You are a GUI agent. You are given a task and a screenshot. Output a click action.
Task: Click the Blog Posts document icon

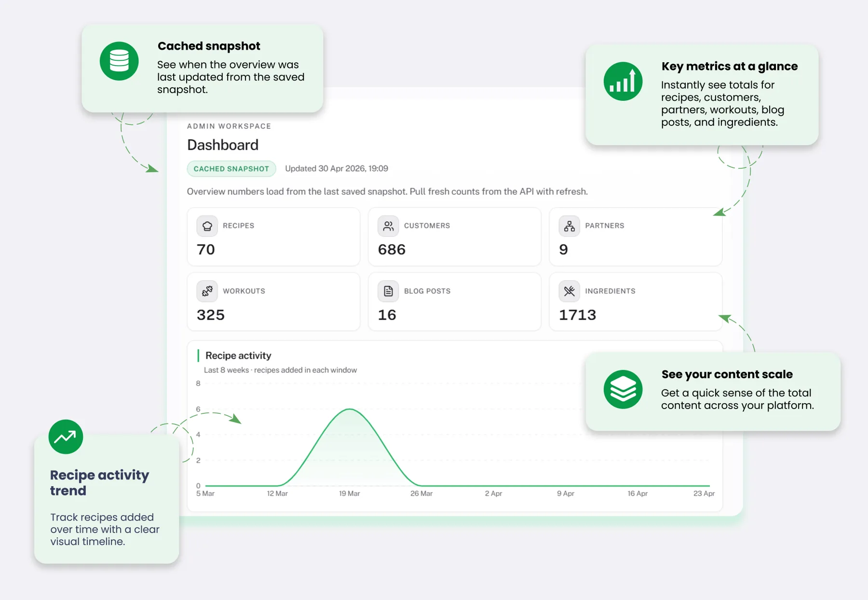pos(388,291)
